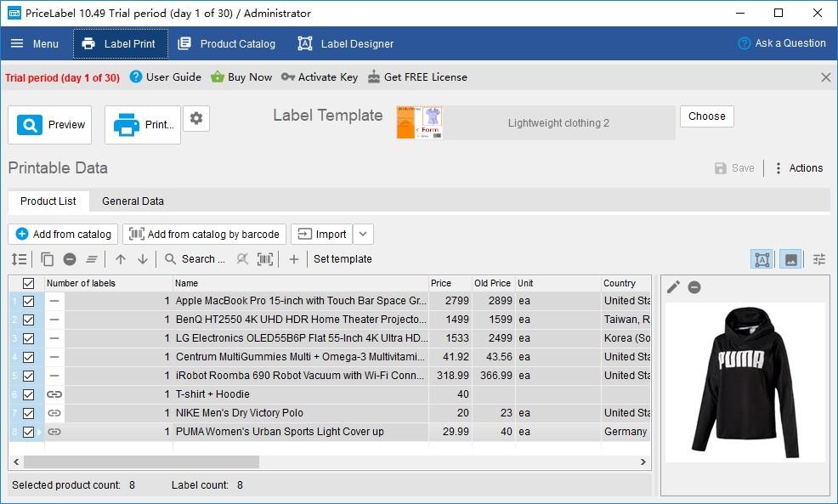Click dash icon in iRobot Roomba row
The width and height of the screenshot is (838, 504).
click(x=54, y=376)
